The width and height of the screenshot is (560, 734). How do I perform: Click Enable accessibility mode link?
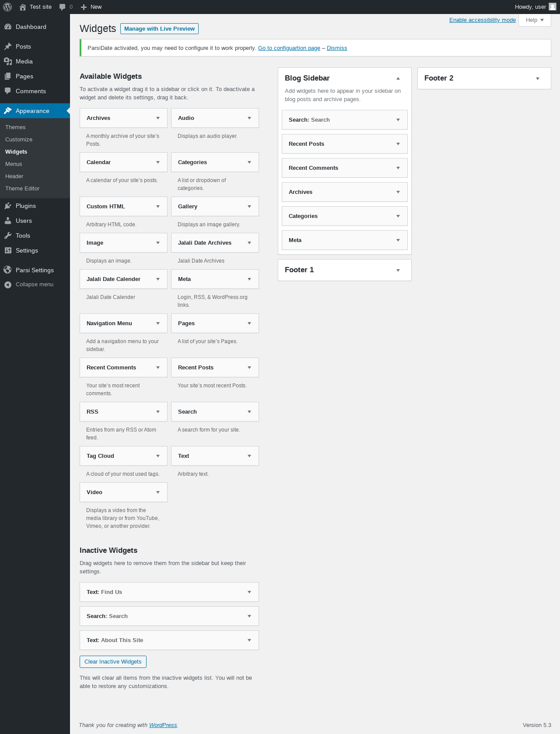[483, 20]
